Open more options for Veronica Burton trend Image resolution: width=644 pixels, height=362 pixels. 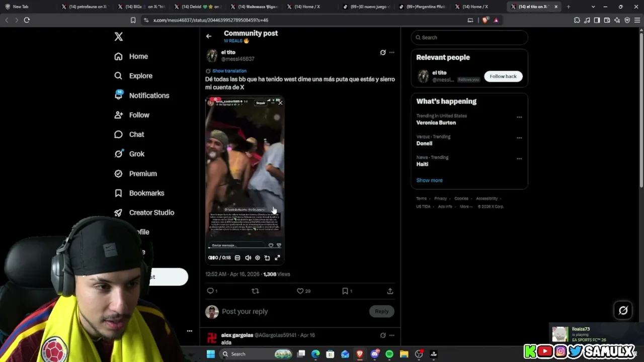(x=519, y=118)
